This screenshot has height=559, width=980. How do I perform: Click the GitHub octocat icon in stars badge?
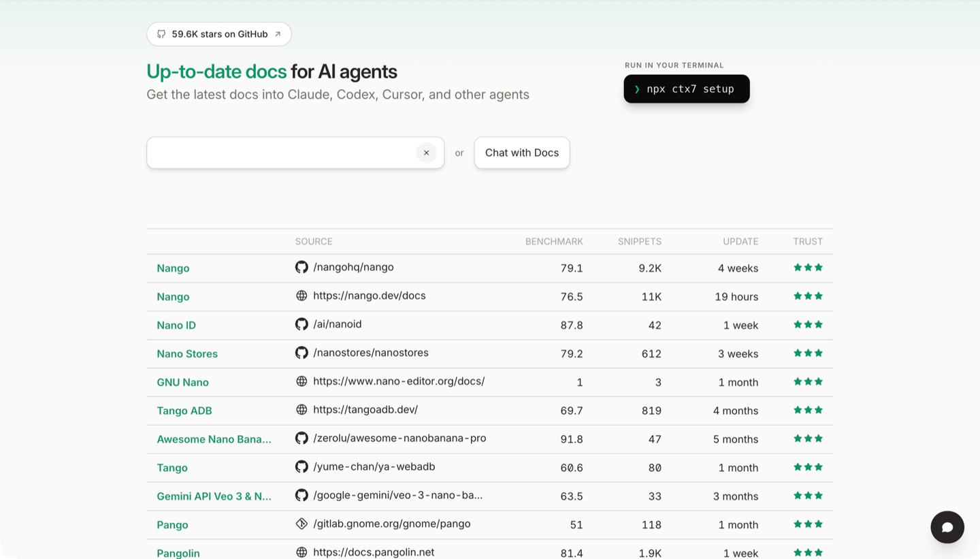click(x=161, y=34)
